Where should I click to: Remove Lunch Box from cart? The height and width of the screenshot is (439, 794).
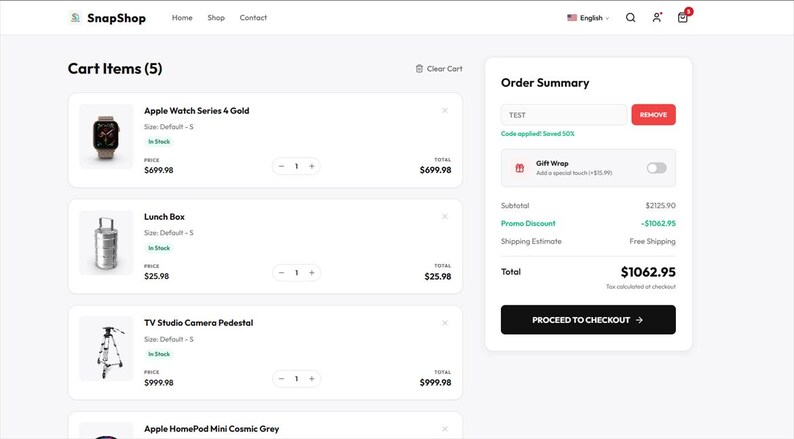coord(445,217)
